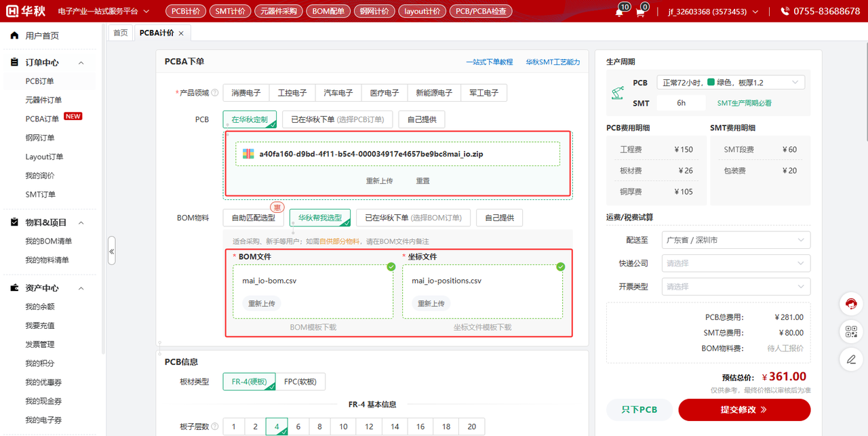The height and width of the screenshot is (436, 868).
Task: Switch to the 首页 tab
Action: [x=120, y=33]
